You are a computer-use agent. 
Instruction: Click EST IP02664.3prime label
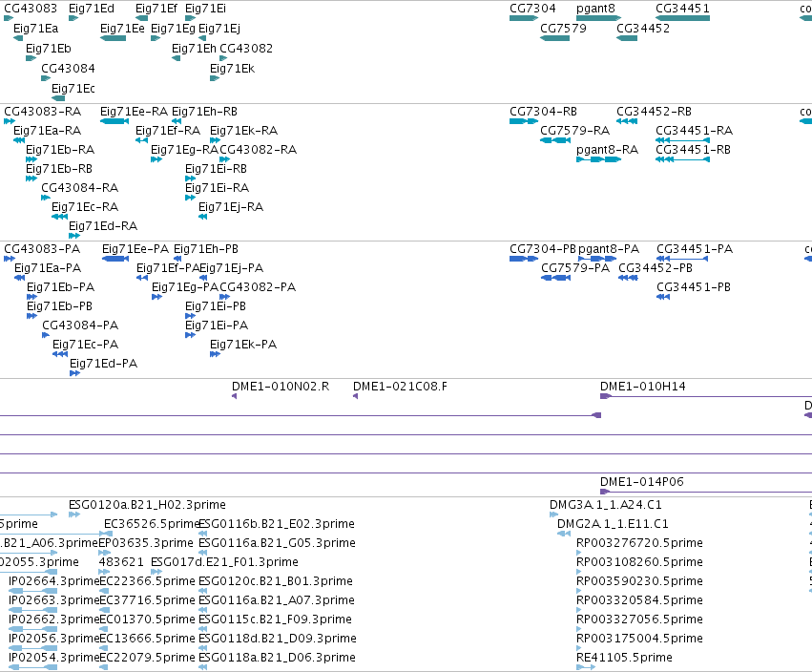(53, 582)
